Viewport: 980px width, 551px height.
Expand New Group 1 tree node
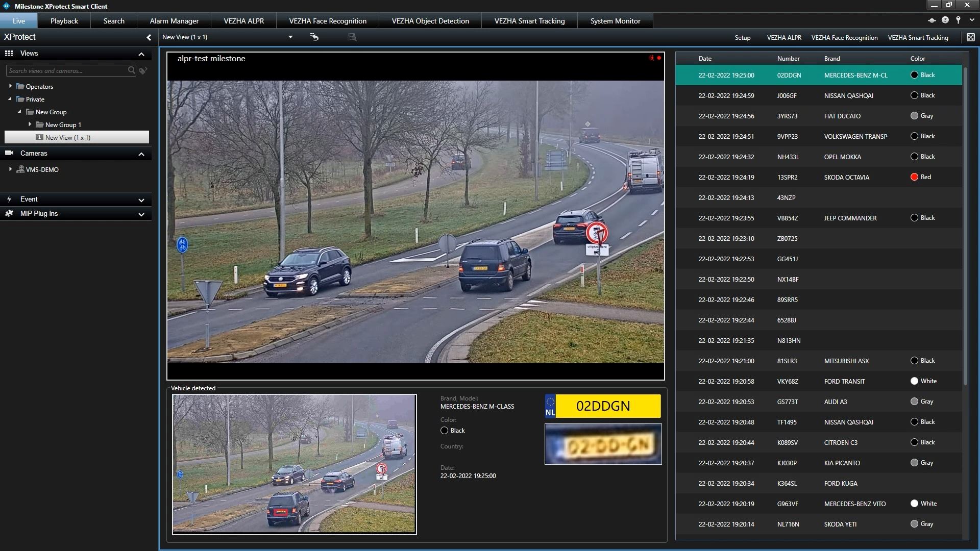coord(30,124)
